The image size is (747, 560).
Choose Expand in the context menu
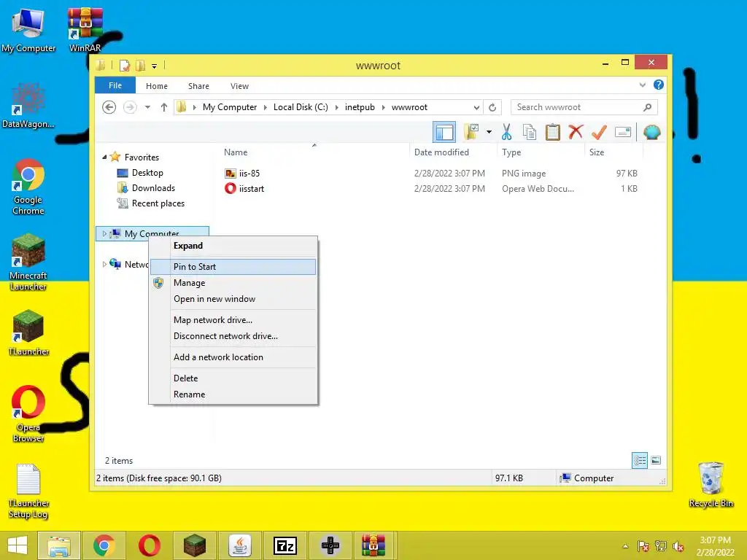[x=233, y=246]
